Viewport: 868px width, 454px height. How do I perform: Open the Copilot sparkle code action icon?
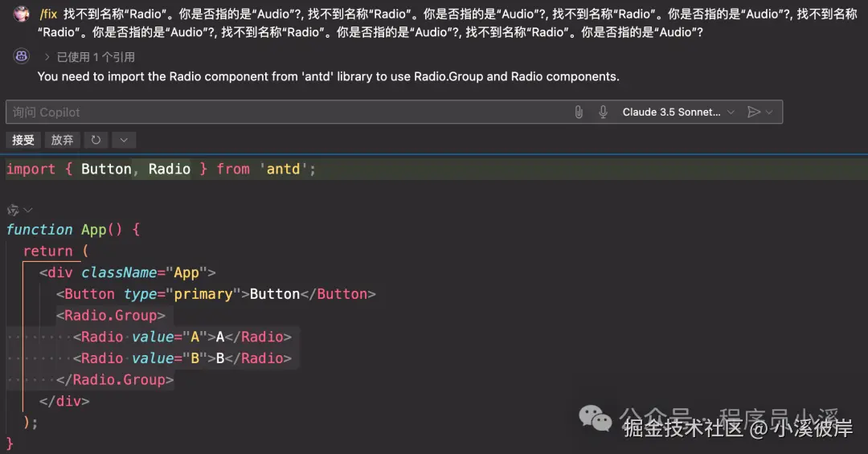[x=13, y=210]
